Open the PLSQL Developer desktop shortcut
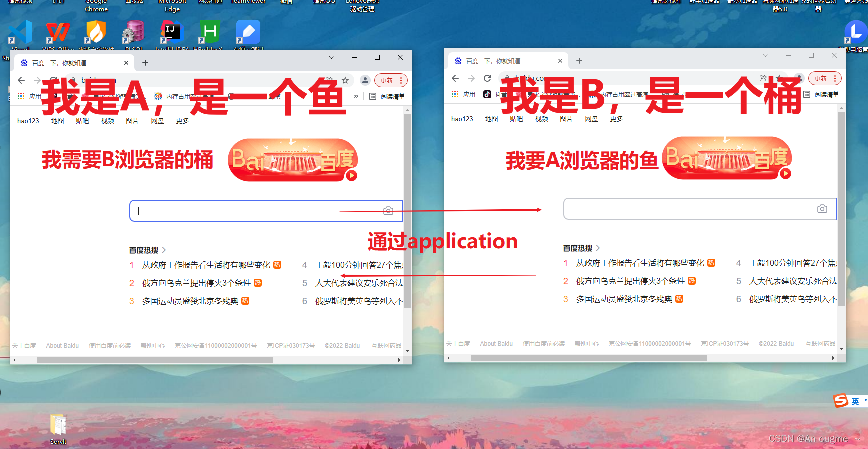Viewport: 868px width, 449px height. coord(134,32)
